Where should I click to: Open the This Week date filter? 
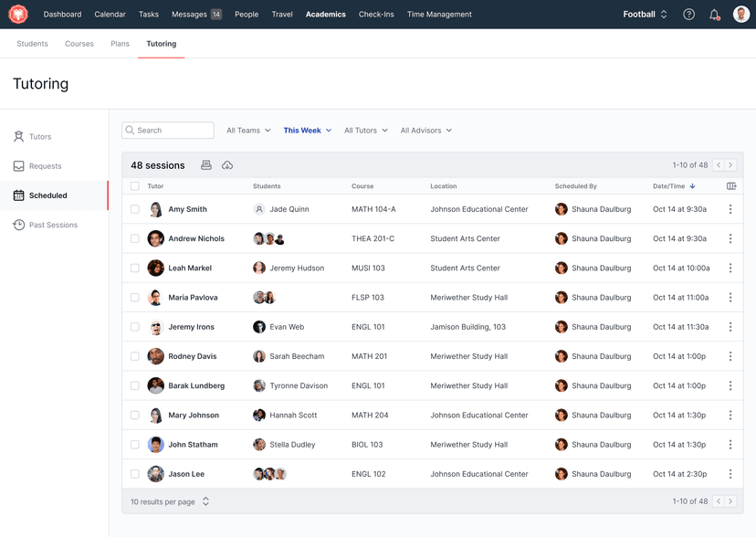[x=307, y=131]
